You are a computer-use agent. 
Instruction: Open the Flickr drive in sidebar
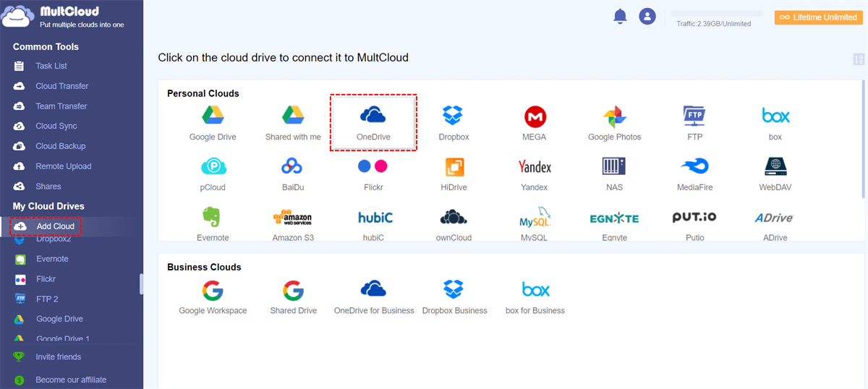pyautogui.click(x=46, y=278)
